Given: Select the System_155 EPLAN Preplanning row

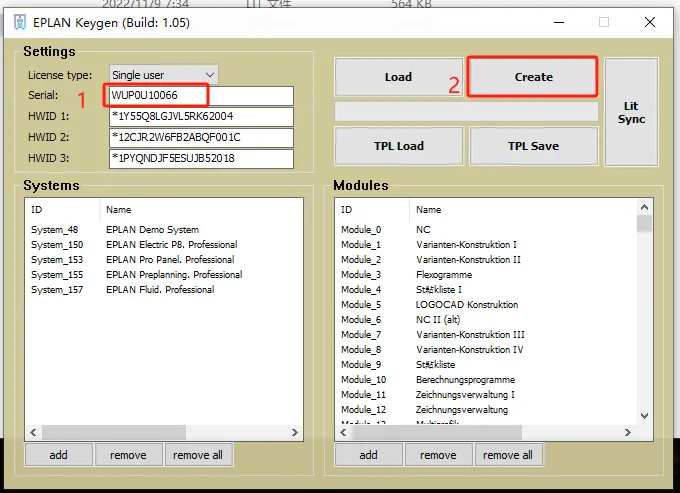Looking at the screenshot, I should tap(164, 275).
